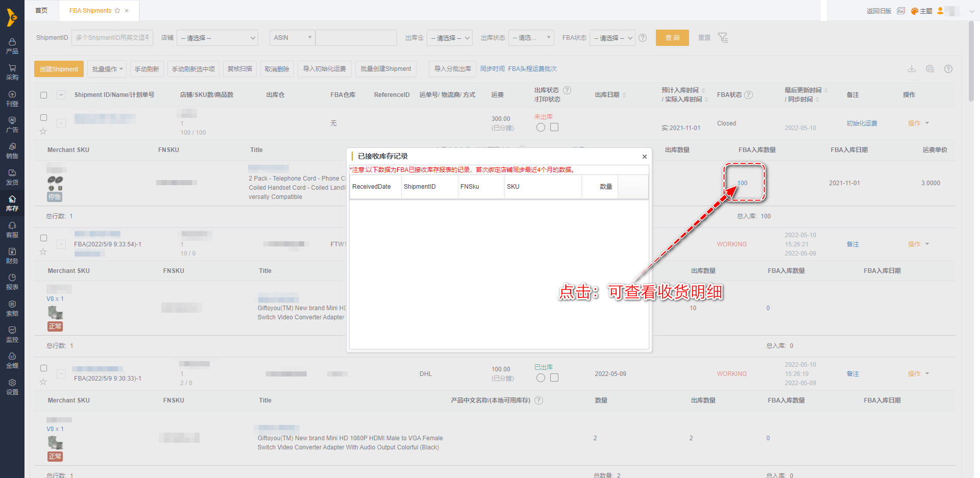Open the FBA状态 status dropdown
The height and width of the screenshot is (478, 980).
pos(612,38)
